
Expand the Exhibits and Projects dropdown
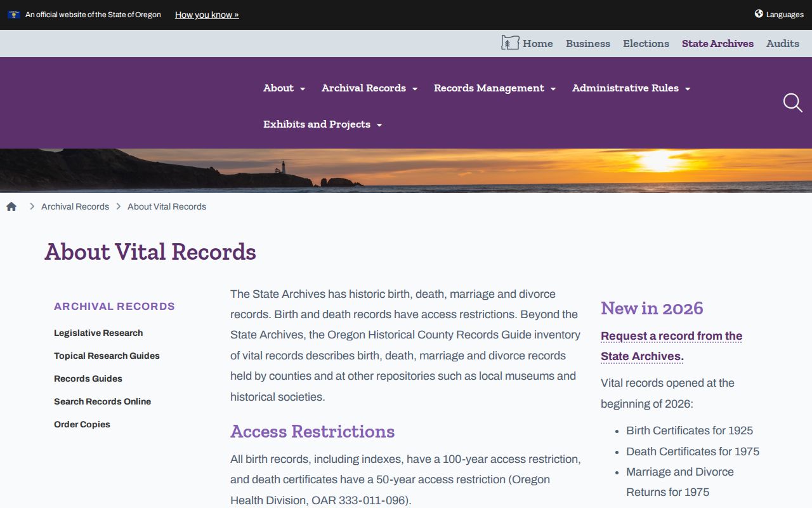click(322, 124)
